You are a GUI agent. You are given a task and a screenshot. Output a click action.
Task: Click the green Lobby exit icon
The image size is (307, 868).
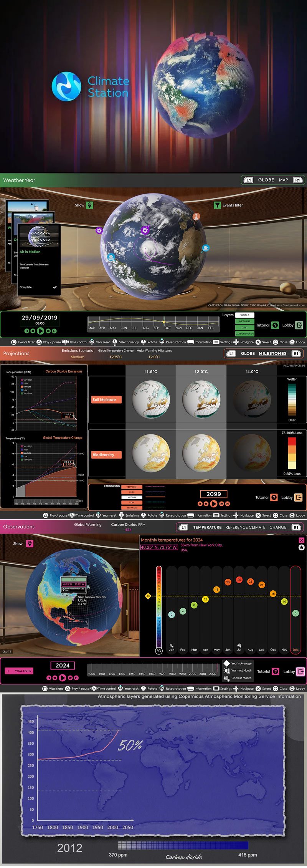[x=299, y=325]
